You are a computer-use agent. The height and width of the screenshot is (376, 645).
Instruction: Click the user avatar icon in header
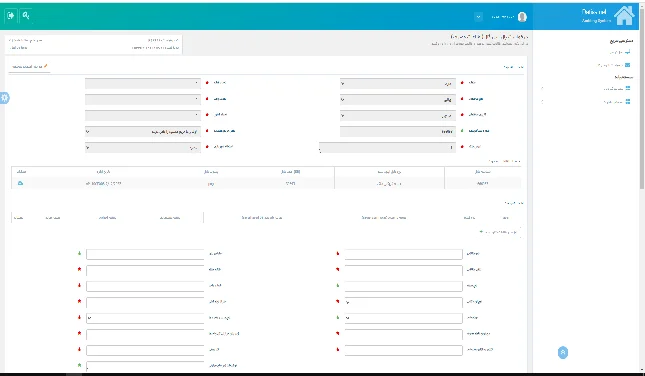coord(522,17)
